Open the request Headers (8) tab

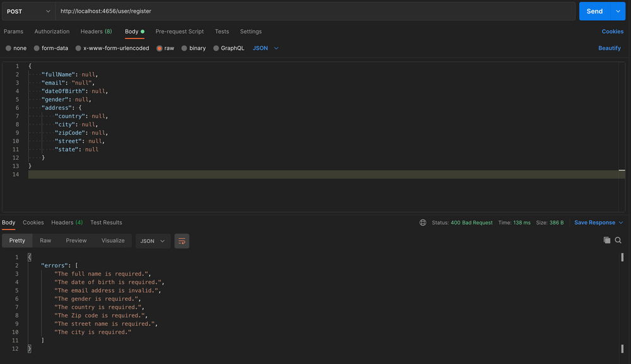pos(96,32)
